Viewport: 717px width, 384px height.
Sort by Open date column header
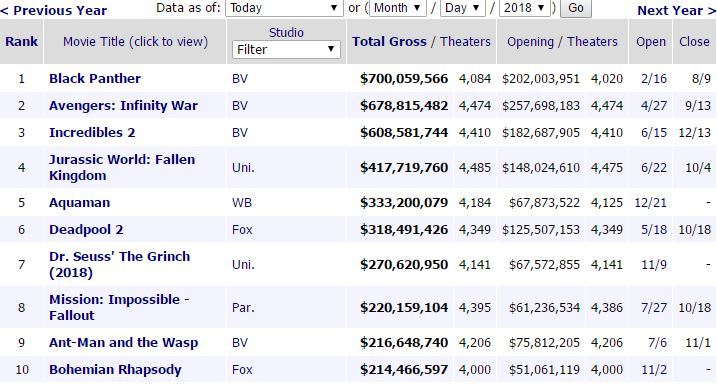point(651,42)
